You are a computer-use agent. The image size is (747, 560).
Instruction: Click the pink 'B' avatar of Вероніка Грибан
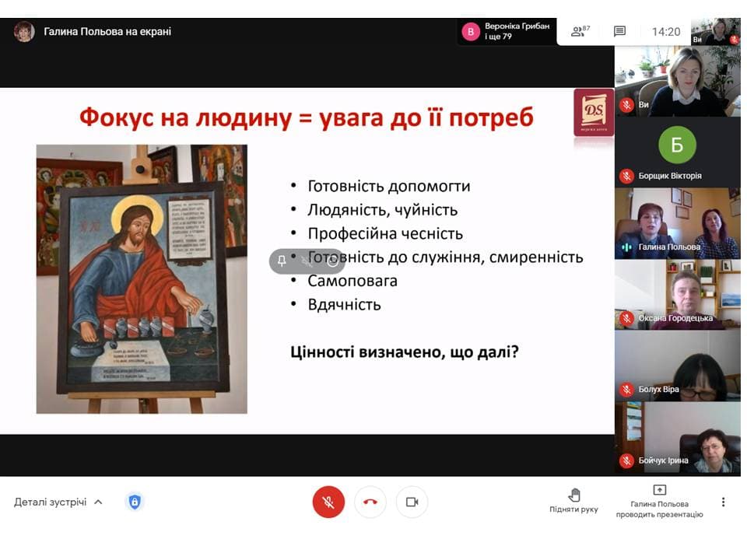click(471, 31)
